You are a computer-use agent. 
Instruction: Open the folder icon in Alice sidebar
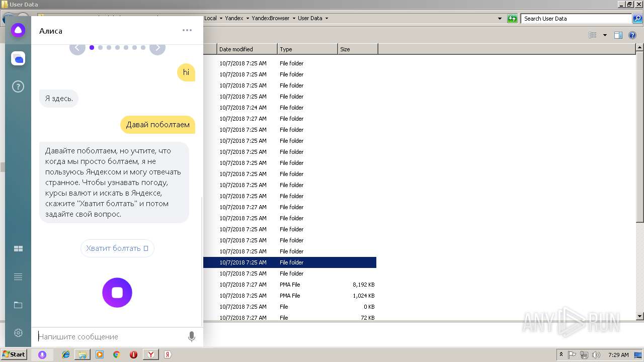(x=18, y=305)
